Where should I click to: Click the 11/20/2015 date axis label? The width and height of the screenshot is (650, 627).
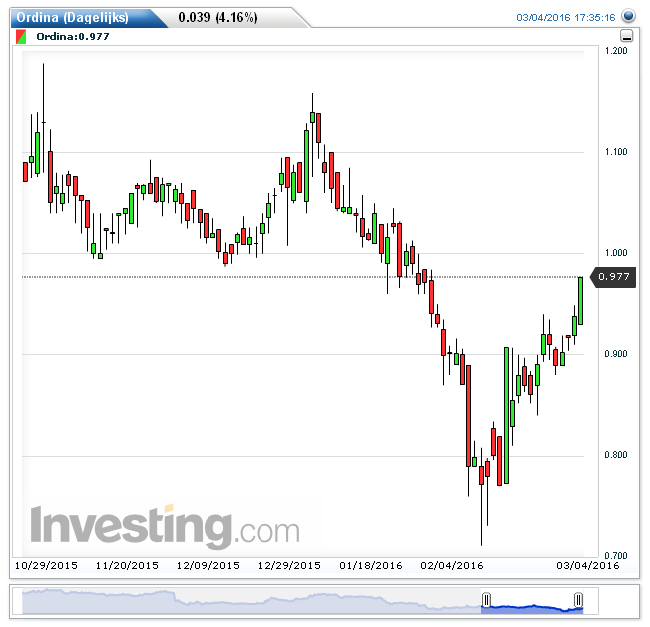tap(127, 566)
